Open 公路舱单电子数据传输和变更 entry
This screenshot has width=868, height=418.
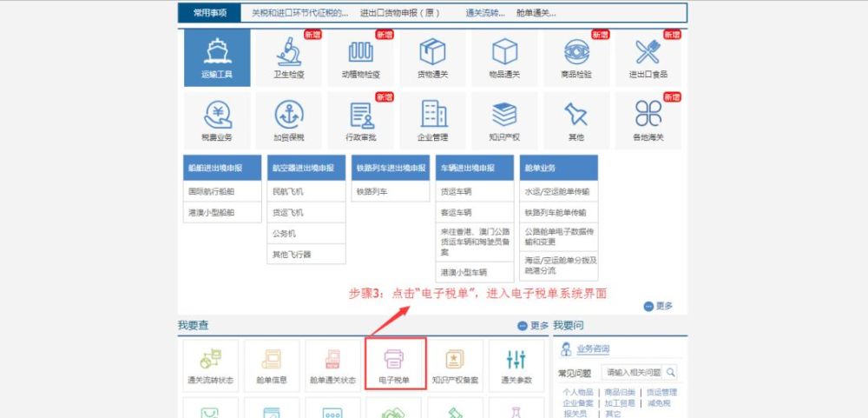(x=558, y=236)
